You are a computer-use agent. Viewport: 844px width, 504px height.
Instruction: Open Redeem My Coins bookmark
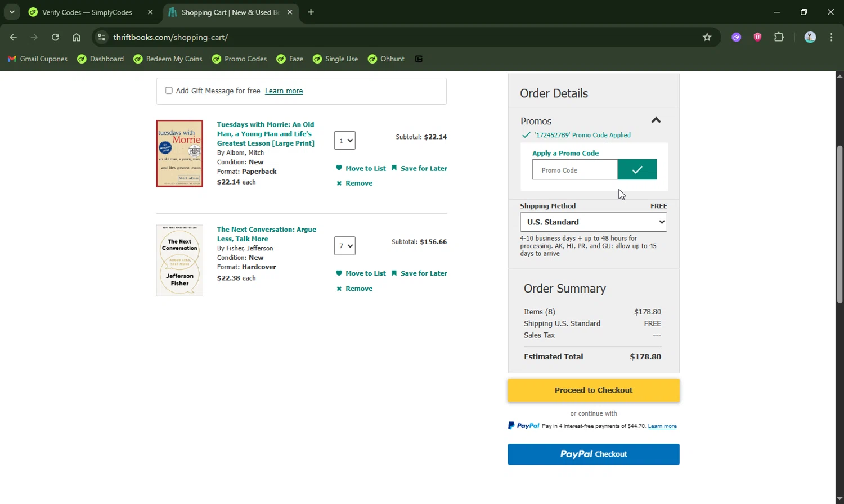click(x=168, y=59)
